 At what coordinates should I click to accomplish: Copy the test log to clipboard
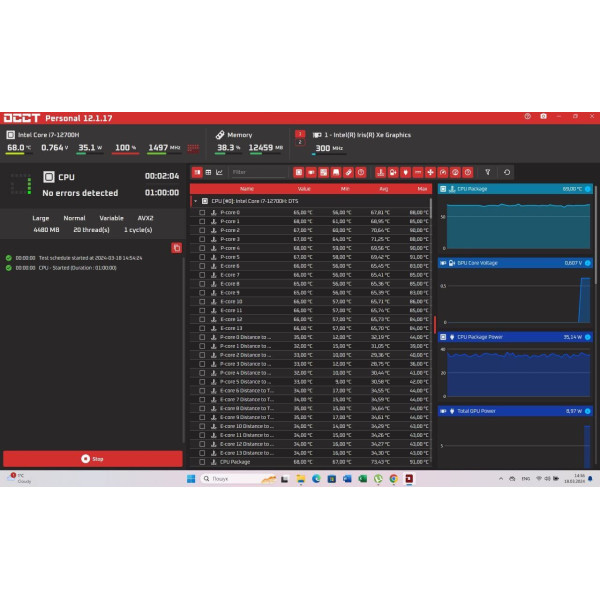coord(176,248)
